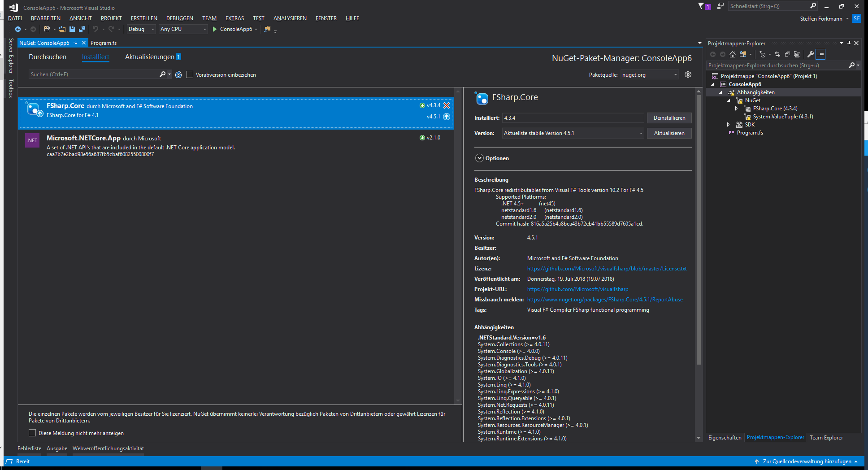Click the Show All Files icon
The width and height of the screenshot is (868, 470).
click(x=797, y=54)
